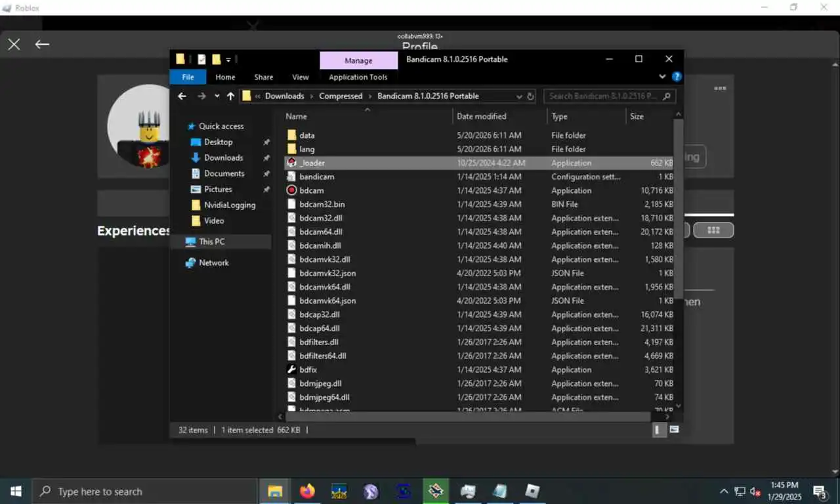Open the Home ribbon tab
840x504 pixels.
[225, 77]
